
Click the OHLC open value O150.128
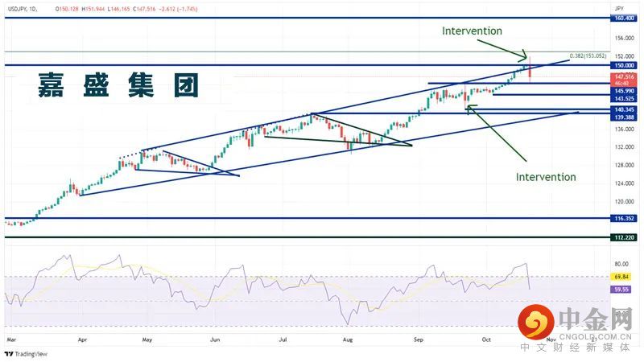point(67,9)
